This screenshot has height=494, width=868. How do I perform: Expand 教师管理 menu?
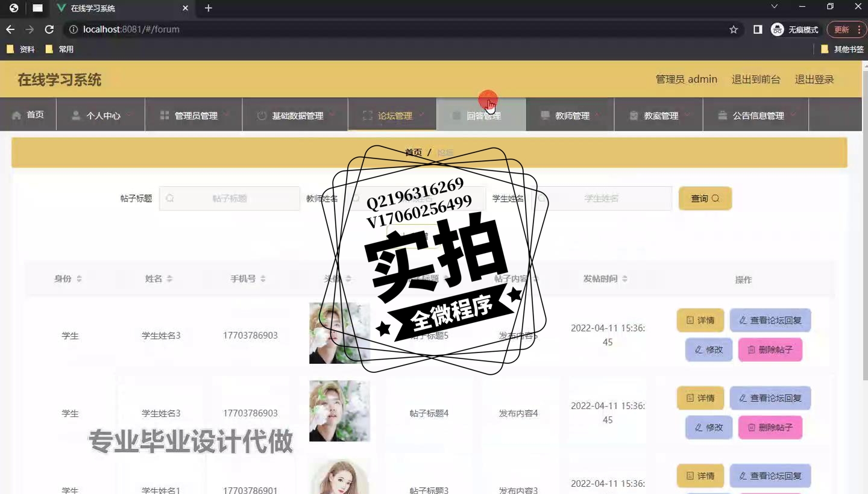(x=570, y=114)
